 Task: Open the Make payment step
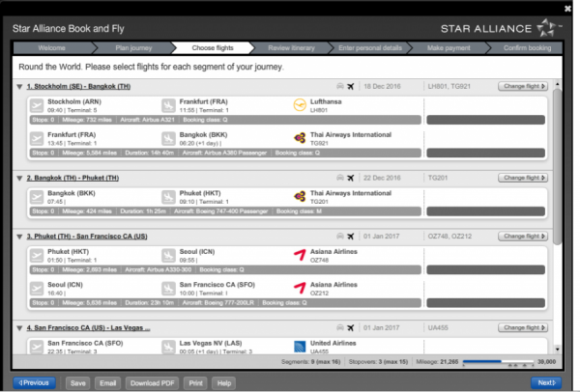(x=449, y=48)
